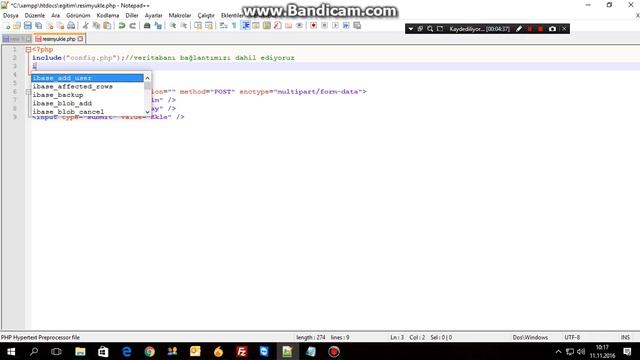This screenshot has height=360, width=640.
Task: Show hidden system tray icons chevron
Action: click(x=558, y=351)
